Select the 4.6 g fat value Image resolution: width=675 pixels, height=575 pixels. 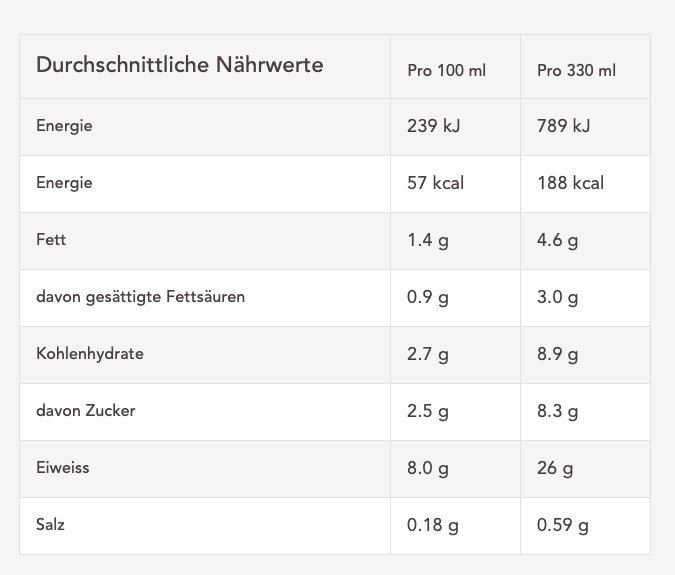[557, 241]
